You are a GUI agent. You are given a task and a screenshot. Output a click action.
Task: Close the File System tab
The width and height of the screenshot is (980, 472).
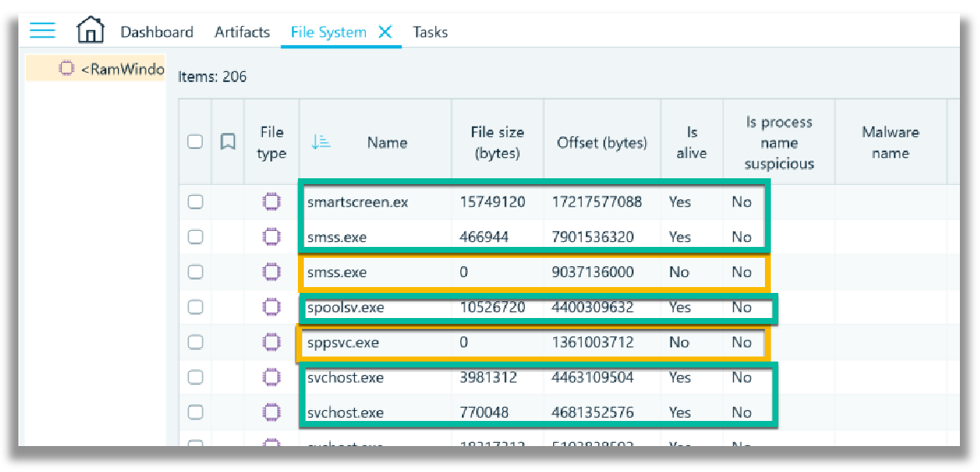click(386, 32)
